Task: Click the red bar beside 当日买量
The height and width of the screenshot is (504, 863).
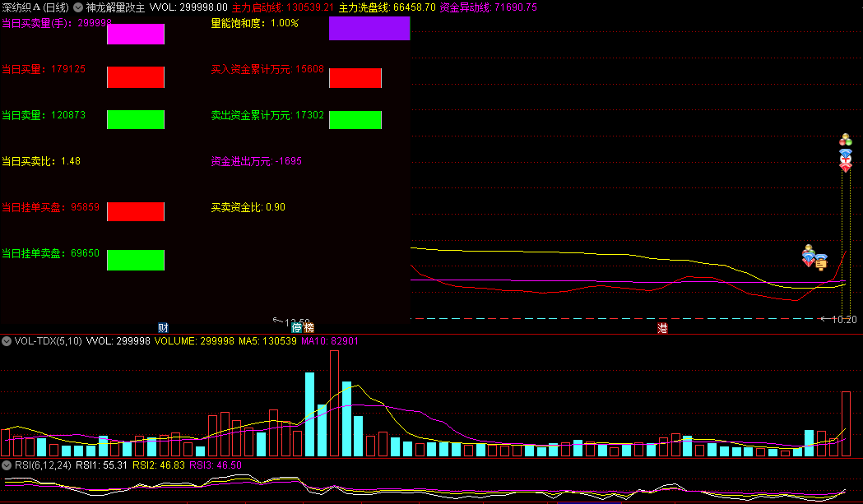Action: pos(136,77)
